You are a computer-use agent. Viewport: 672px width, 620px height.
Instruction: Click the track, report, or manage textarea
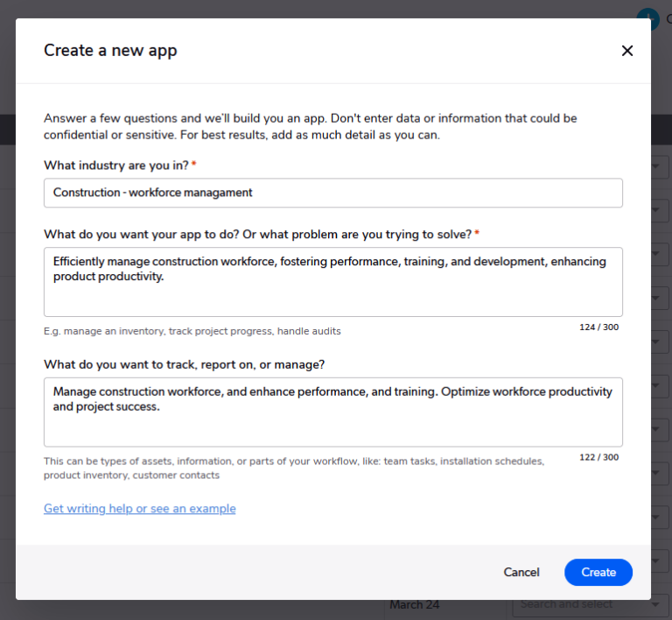click(332, 412)
